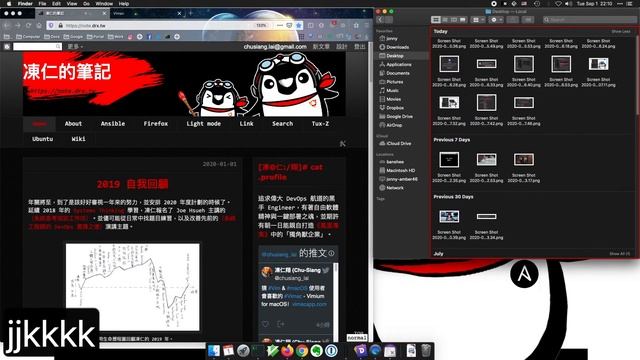Screen dimensions: 640x360
Task: Bookmark this page with the star icon
Action: pyautogui.click(x=299, y=25)
